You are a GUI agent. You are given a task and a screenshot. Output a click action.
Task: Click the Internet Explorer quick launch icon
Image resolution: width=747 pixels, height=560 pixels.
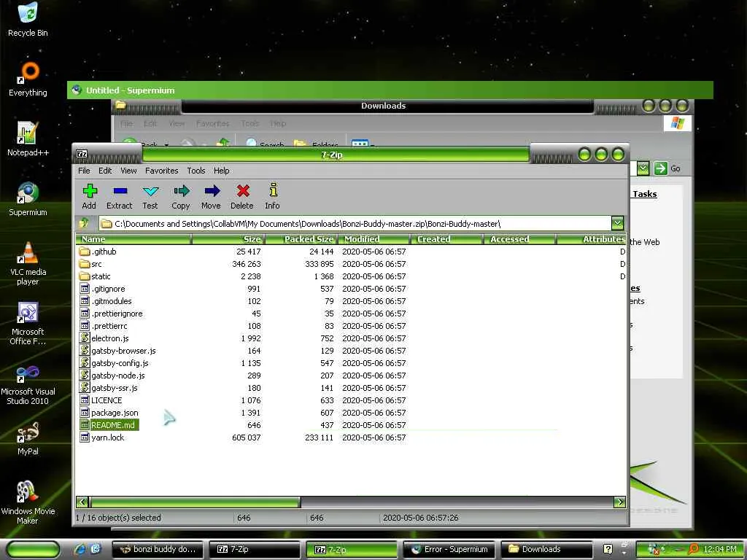pyautogui.click(x=80, y=549)
